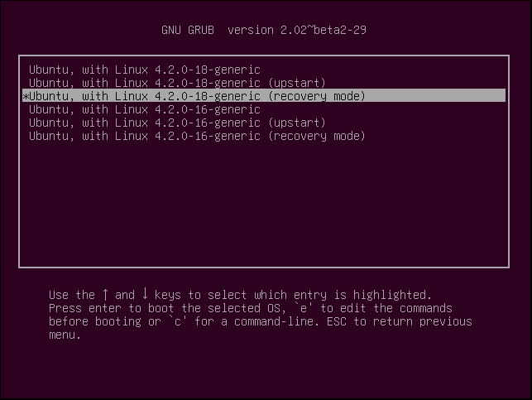Click the down arrow symbol in help text
This screenshot has width=532, height=400.
(x=145, y=294)
